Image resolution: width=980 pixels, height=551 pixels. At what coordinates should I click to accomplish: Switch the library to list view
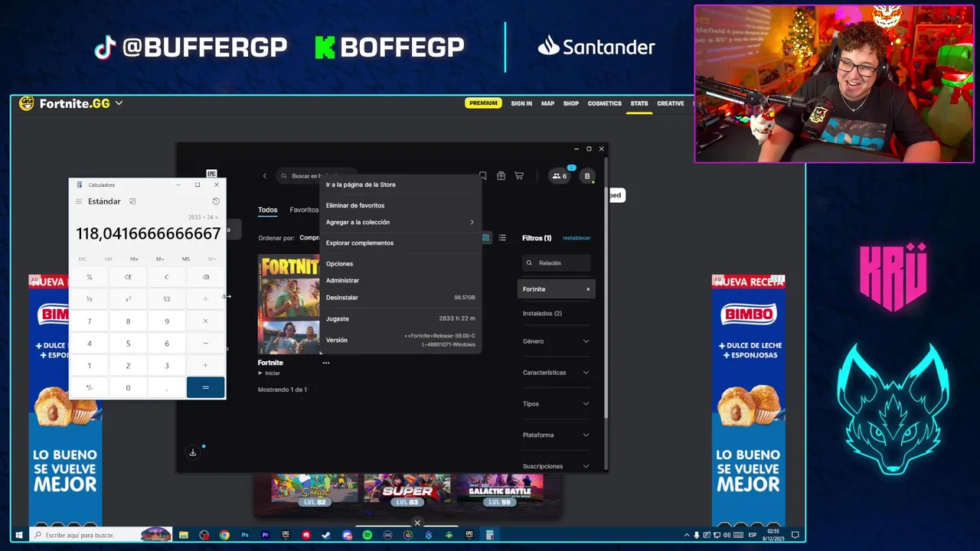pos(502,238)
